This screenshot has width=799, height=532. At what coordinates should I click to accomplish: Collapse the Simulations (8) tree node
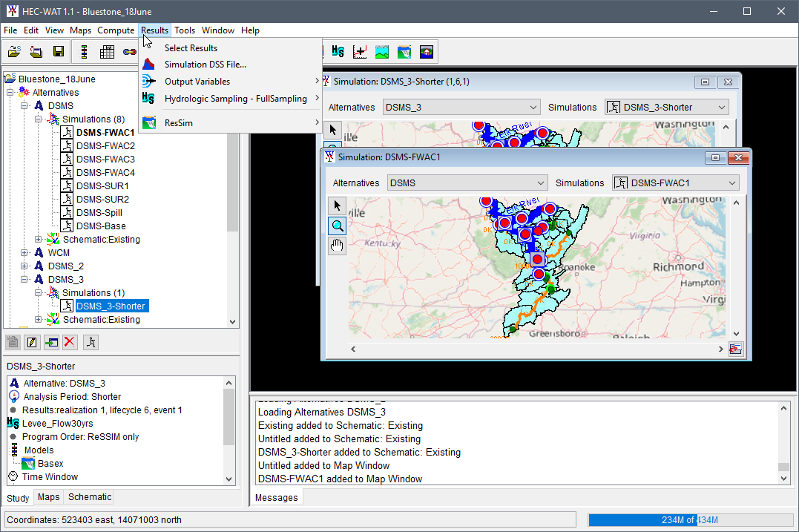point(38,119)
